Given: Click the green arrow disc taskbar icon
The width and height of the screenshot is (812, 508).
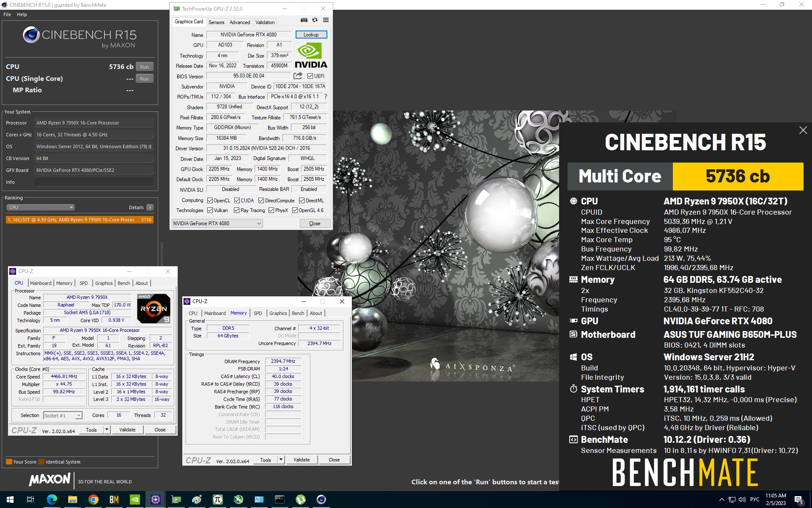Looking at the screenshot, I should point(239,500).
